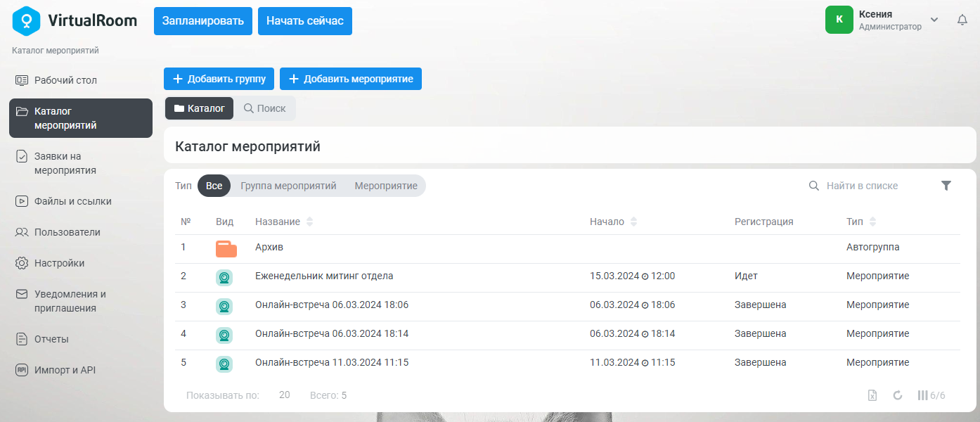Switch to the Поиск tab

point(264,108)
